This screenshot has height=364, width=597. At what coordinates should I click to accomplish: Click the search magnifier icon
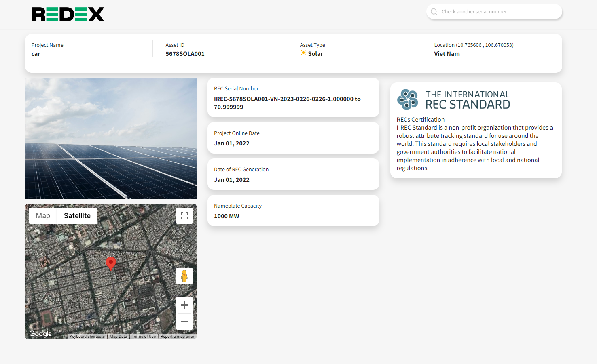(x=434, y=12)
